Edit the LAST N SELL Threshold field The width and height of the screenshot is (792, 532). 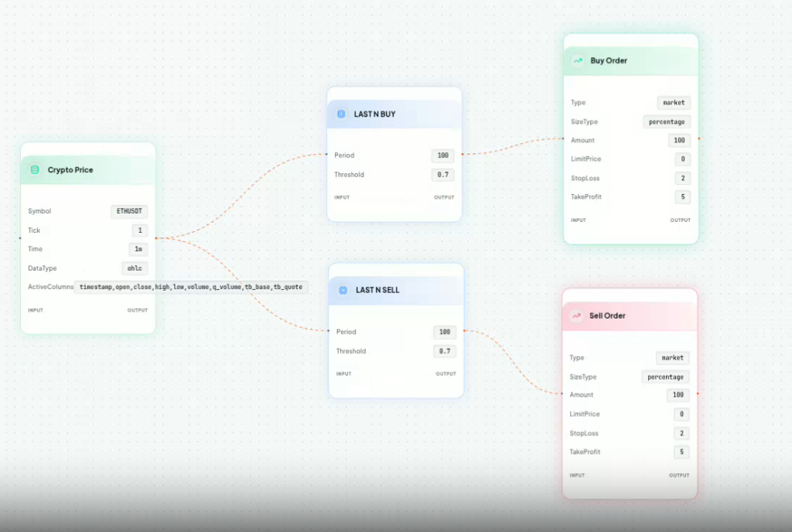[x=445, y=351]
